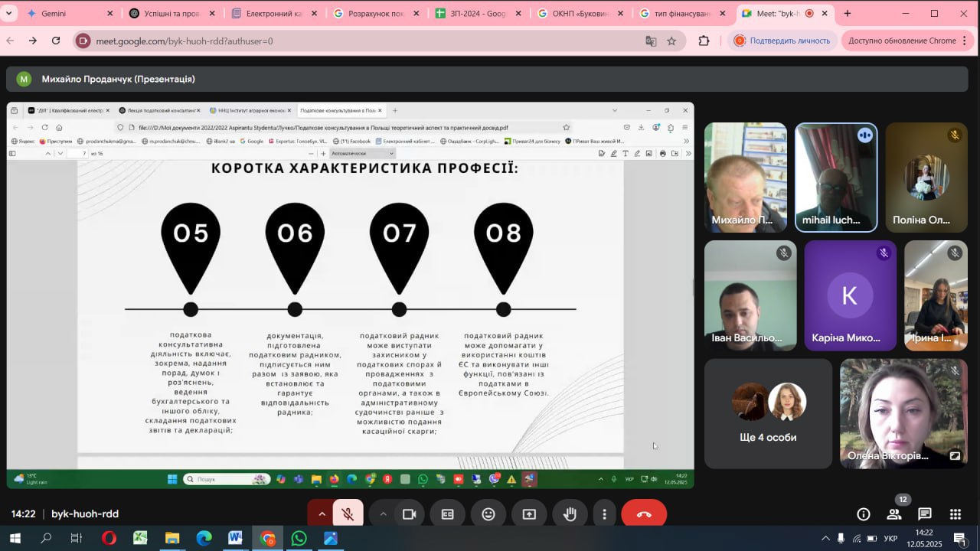Open the activities grid icon
Image resolution: width=980 pixels, height=551 pixels.
click(955, 514)
